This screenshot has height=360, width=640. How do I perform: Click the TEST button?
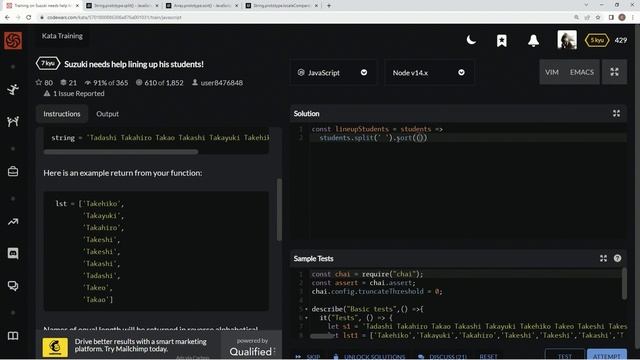[x=564, y=355]
